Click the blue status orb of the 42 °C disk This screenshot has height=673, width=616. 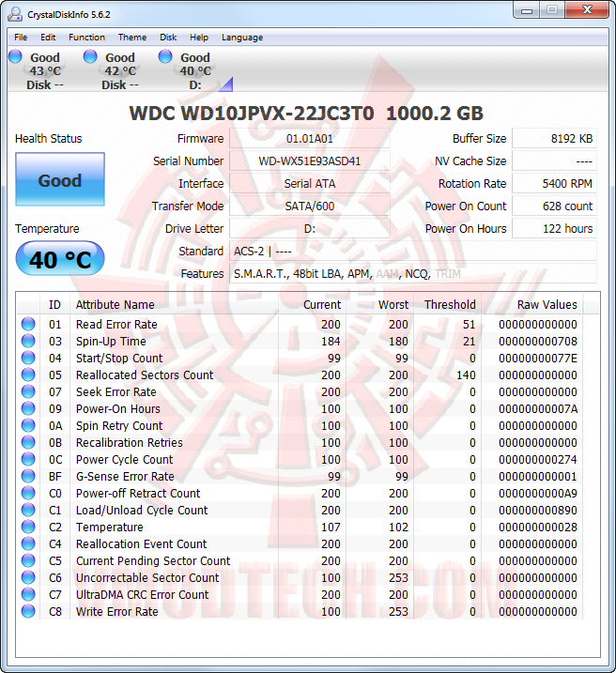(x=90, y=56)
